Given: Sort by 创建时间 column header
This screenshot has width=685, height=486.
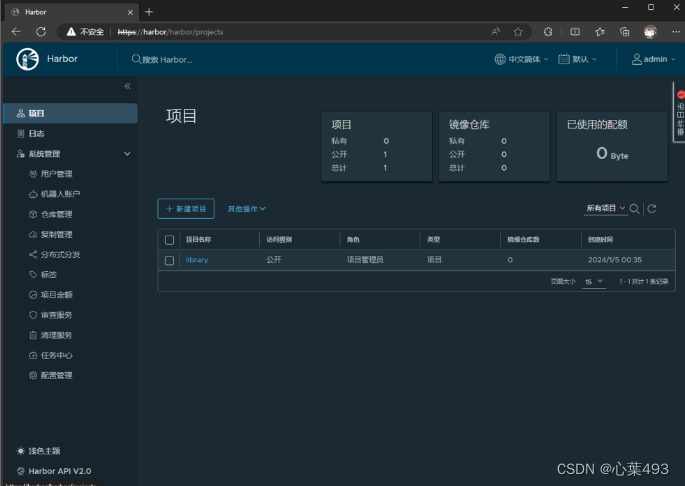Looking at the screenshot, I should [x=600, y=240].
